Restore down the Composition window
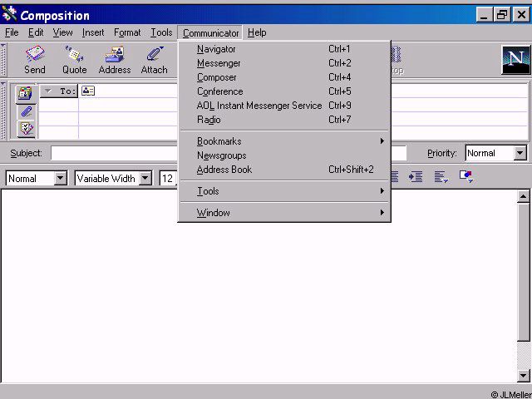The height and width of the screenshot is (399, 532). (x=502, y=15)
